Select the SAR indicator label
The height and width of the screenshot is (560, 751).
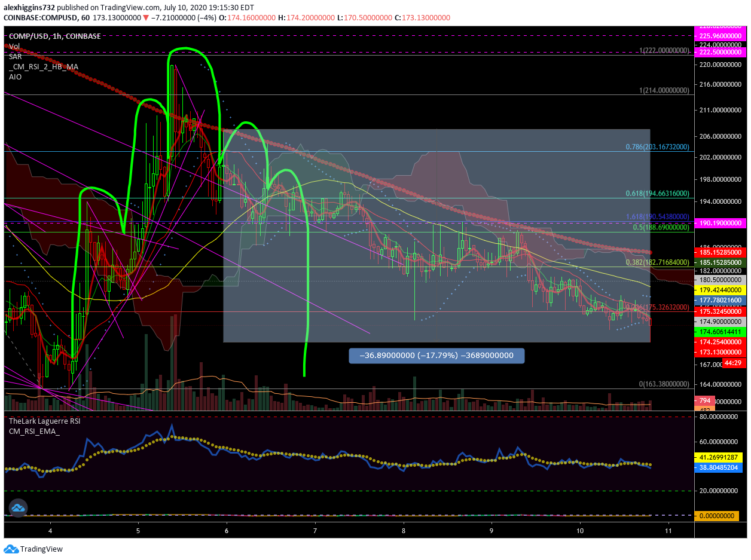(16, 56)
